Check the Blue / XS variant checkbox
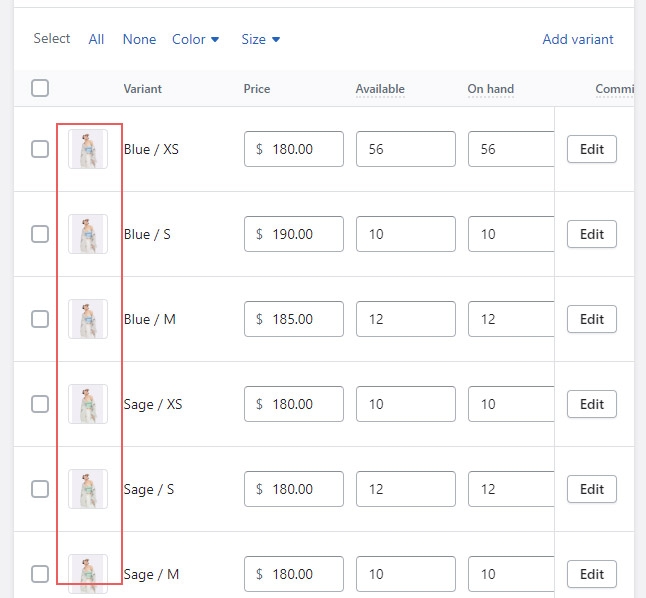Image resolution: width=646 pixels, height=598 pixels. click(x=40, y=149)
